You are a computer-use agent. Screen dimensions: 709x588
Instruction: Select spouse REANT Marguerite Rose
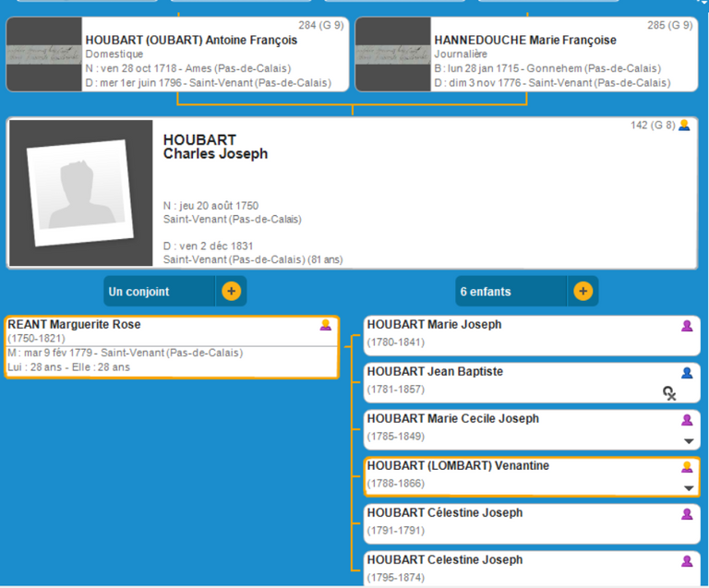(x=138, y=346)
